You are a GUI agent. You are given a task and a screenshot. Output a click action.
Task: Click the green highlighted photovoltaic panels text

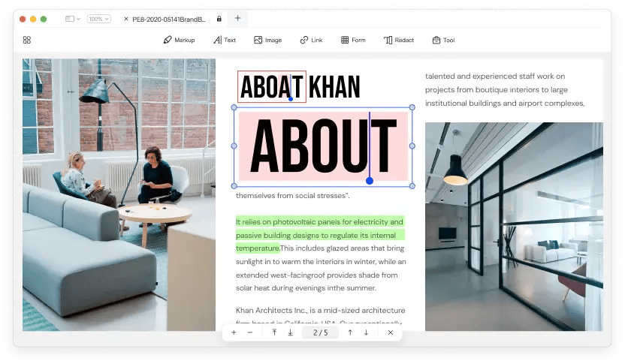coord(319,222)
